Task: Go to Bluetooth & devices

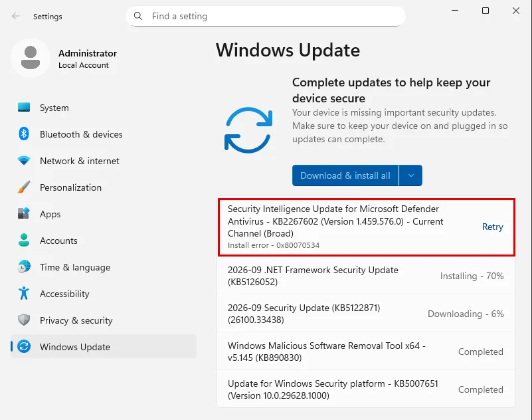Action: (x=104, y=134)
